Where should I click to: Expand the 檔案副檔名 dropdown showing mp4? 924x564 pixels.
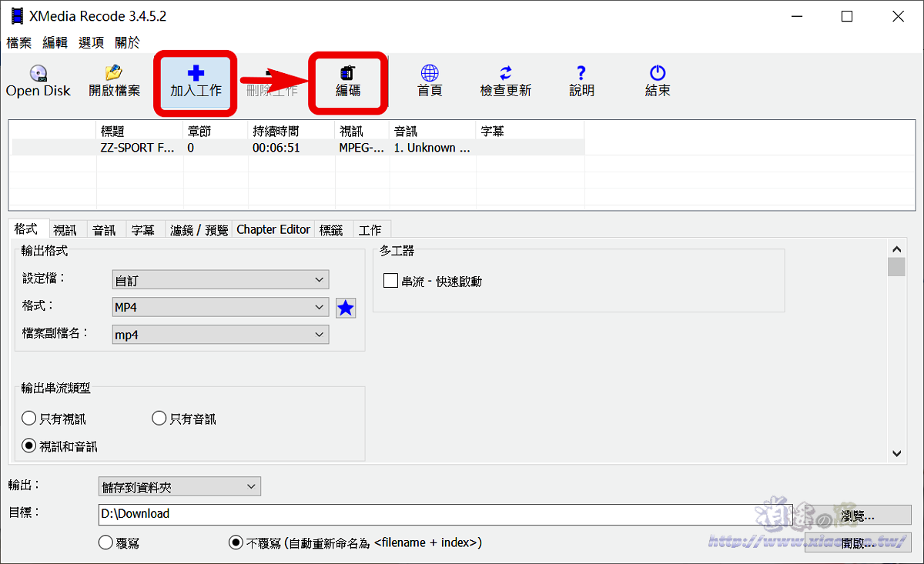coord(220,335)
